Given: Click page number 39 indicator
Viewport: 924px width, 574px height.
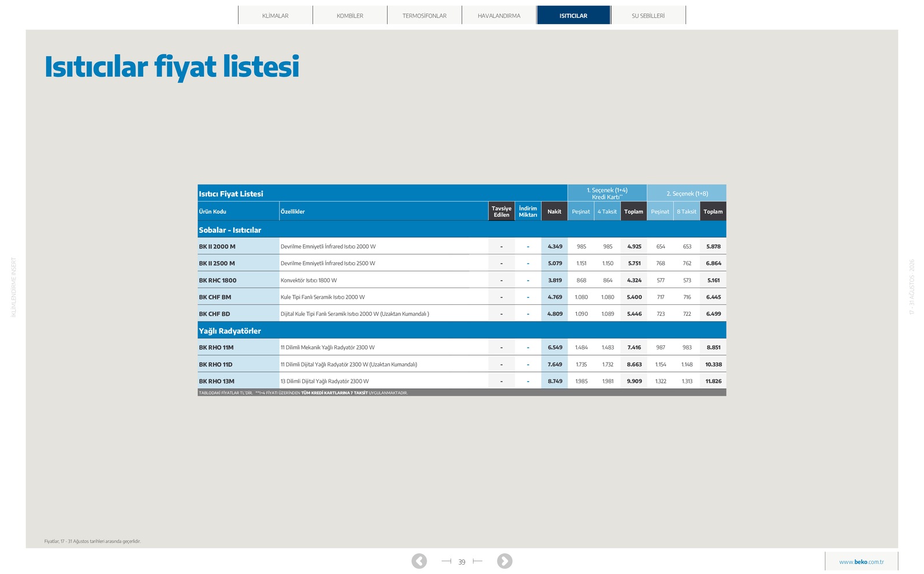Looking at the screenshot, I should [x=462, y=562].
